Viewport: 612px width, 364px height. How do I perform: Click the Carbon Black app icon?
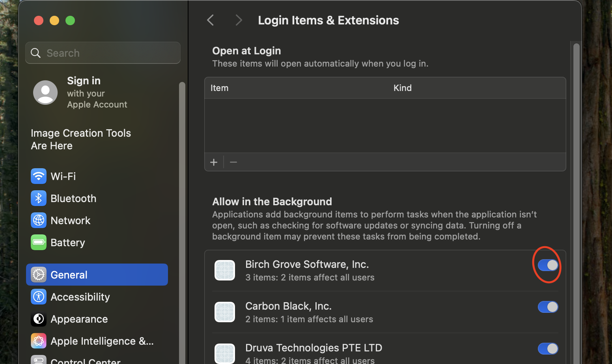coord(225,312)
